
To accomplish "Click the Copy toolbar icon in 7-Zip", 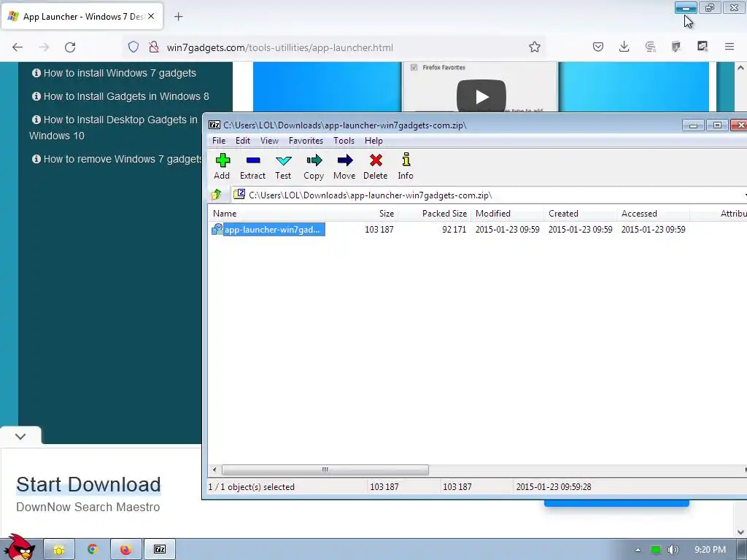I will (x=314, y=166).
